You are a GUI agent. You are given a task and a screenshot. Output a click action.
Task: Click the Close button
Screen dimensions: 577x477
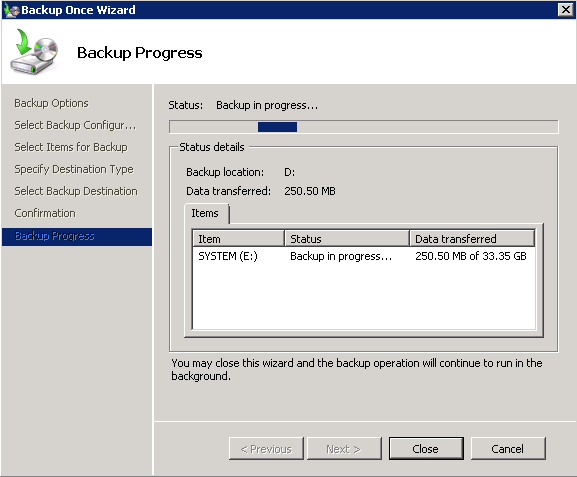[x=426, y=449]
